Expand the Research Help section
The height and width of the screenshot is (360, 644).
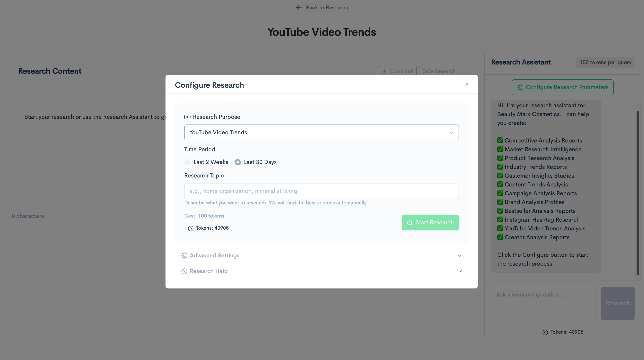(x=321, y=271)
